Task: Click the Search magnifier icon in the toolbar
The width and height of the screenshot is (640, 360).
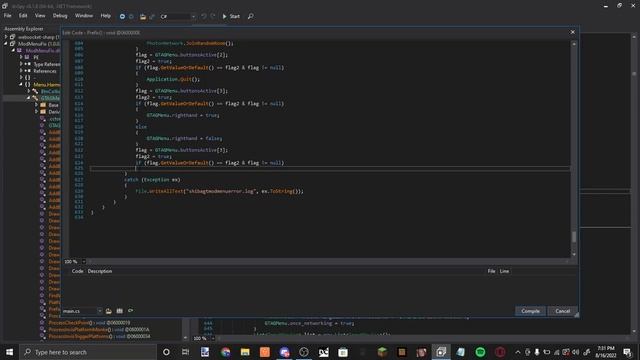Action: click(251, 16)
